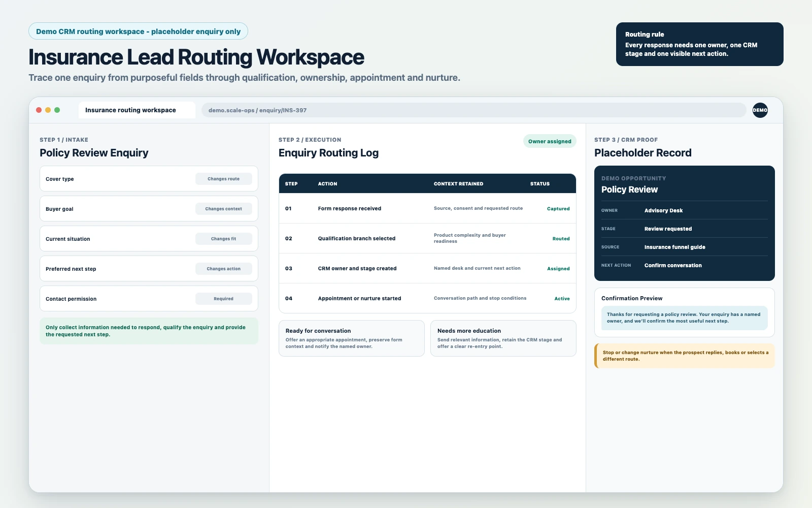Click the round DEMO avatar badge
Image resolution: width=812 pixels, height=508 pixels.
[760, 110]
